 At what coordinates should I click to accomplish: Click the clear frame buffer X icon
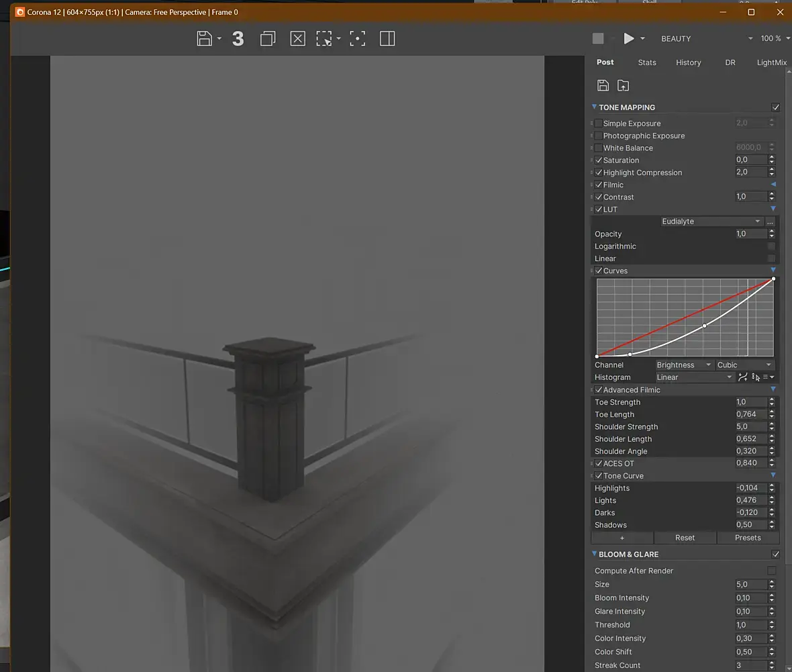(x=298, y=38)
